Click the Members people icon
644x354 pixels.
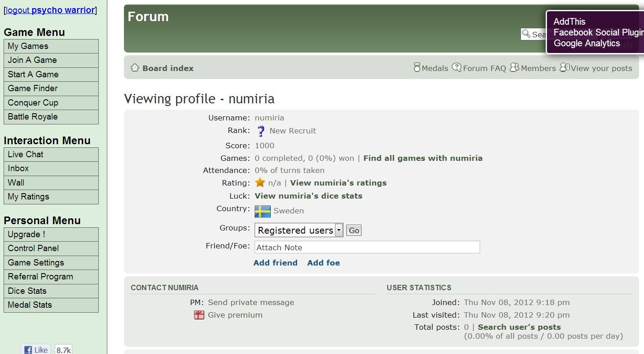(514, 68)
